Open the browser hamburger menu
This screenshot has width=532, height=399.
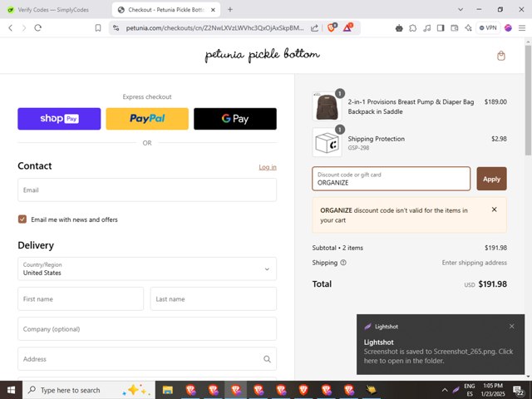[522, 28]
